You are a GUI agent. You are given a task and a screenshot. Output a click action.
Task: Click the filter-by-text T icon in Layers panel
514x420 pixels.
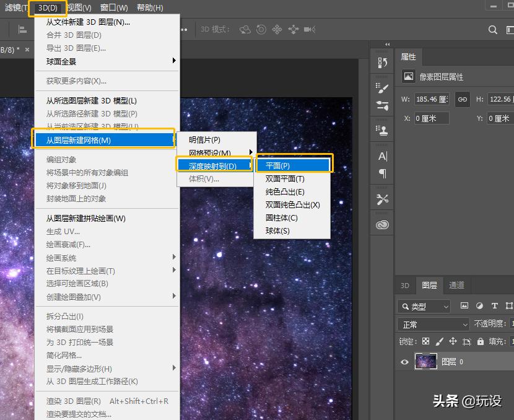[495, 305]
